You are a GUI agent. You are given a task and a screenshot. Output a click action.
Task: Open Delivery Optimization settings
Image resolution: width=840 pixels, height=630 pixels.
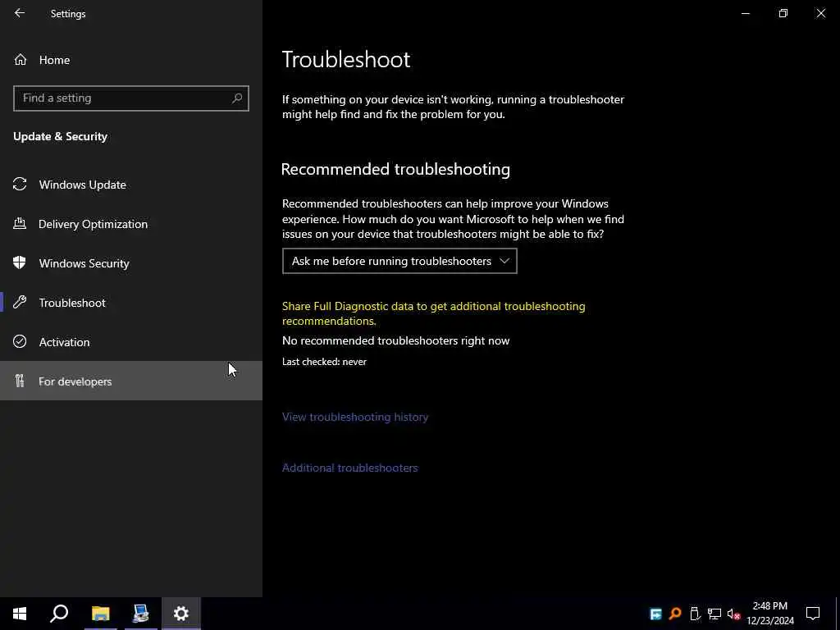tap(131, 224)
